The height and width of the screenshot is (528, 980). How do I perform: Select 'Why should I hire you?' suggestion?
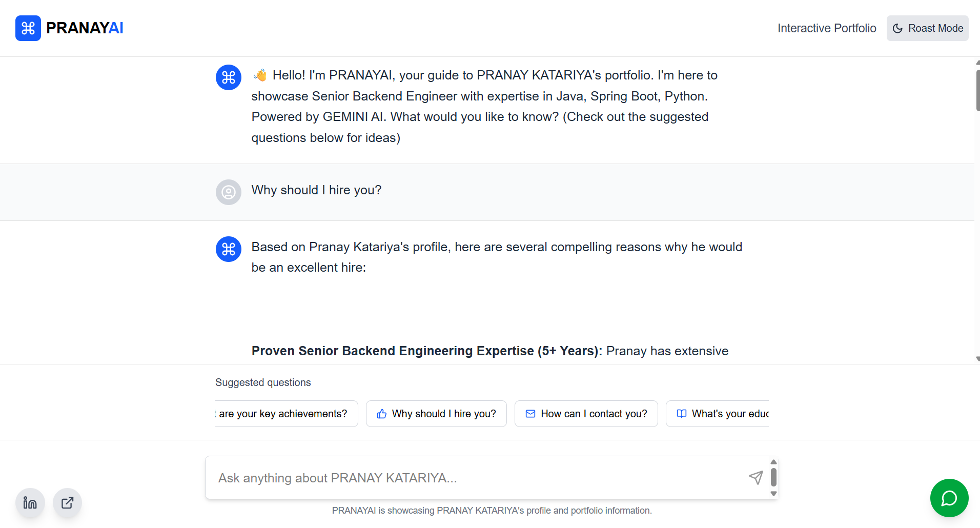(436, 414)
